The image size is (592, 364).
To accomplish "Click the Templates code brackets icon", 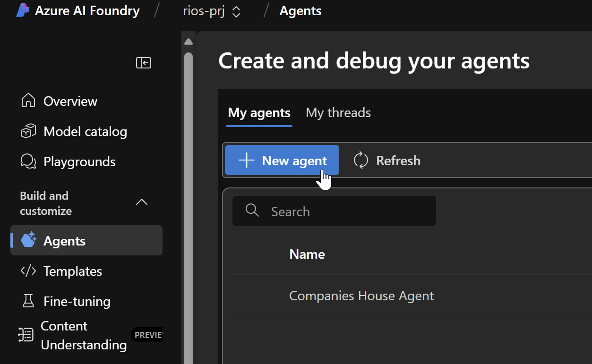I will [28, 271].
